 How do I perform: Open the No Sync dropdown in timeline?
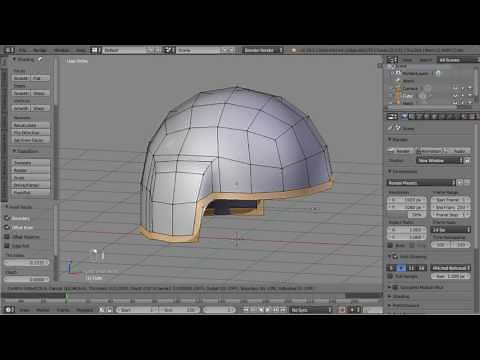[x=311, y=310]
